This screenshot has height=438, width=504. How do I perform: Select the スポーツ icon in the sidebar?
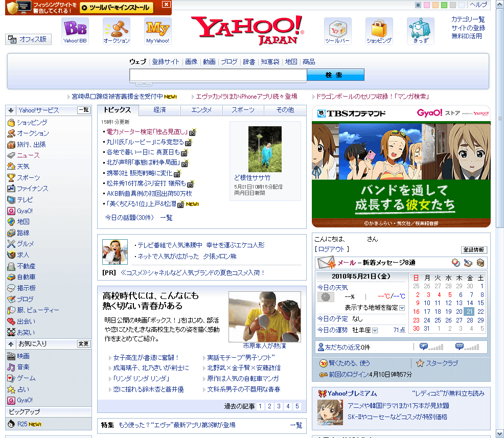pos(12,177)
